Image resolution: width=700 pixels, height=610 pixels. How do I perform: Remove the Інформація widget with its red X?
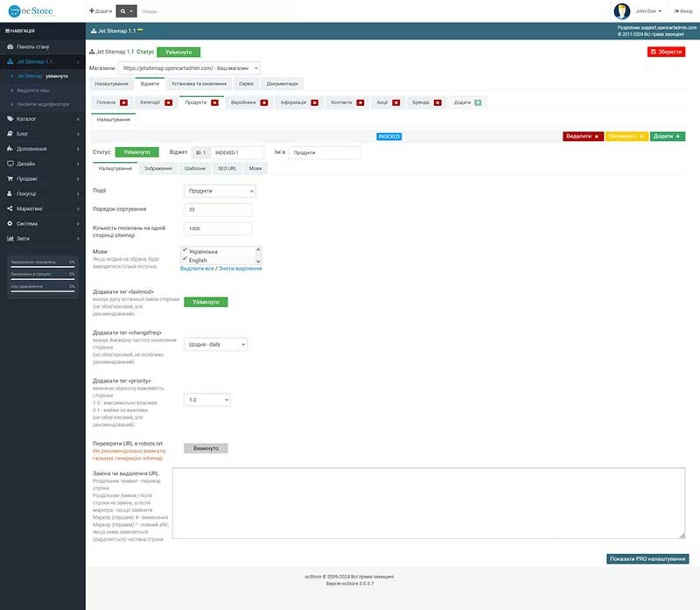[315, 102]
